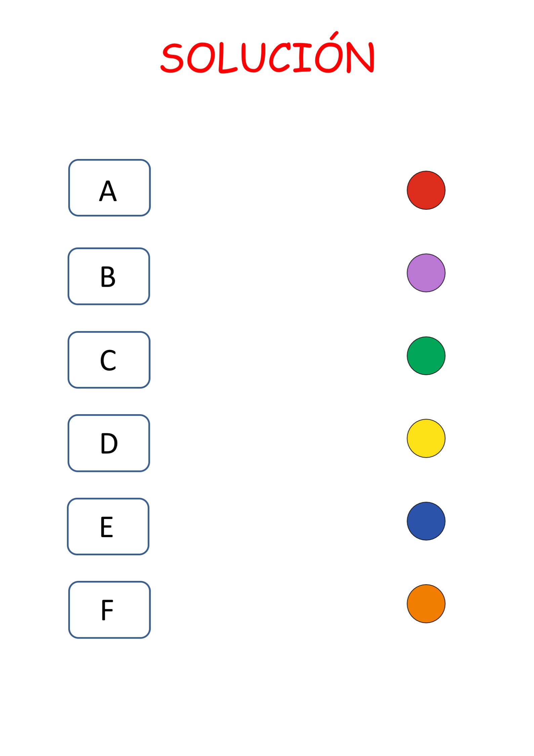
Task: Click the letter B glyph
Action: pyautogui.click(x=108, y=277)
